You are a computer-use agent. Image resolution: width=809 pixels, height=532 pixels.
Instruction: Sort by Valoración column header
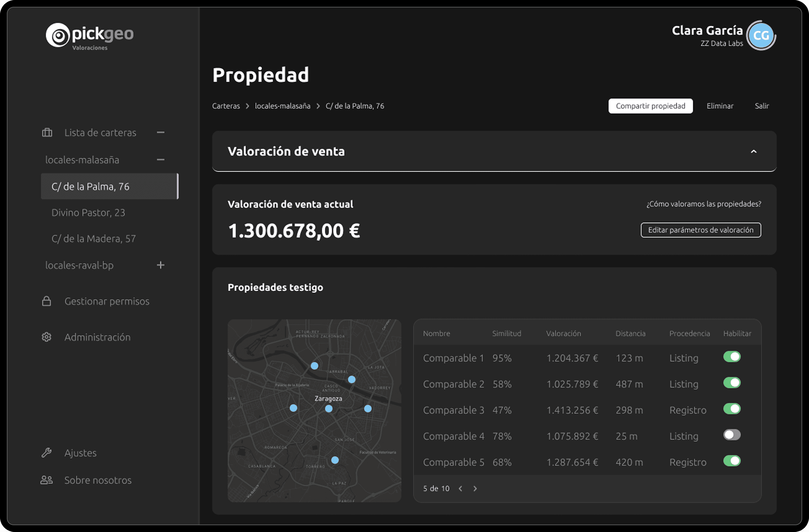563,333
